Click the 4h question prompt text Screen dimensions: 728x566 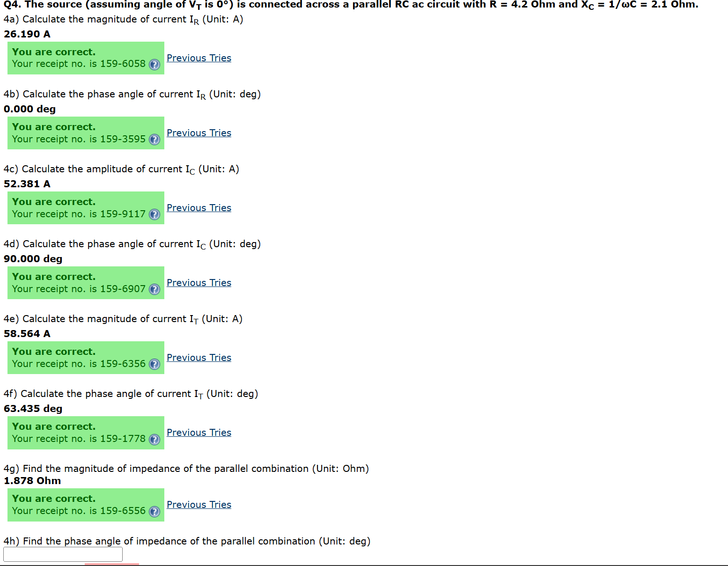(x=187, y=541)
